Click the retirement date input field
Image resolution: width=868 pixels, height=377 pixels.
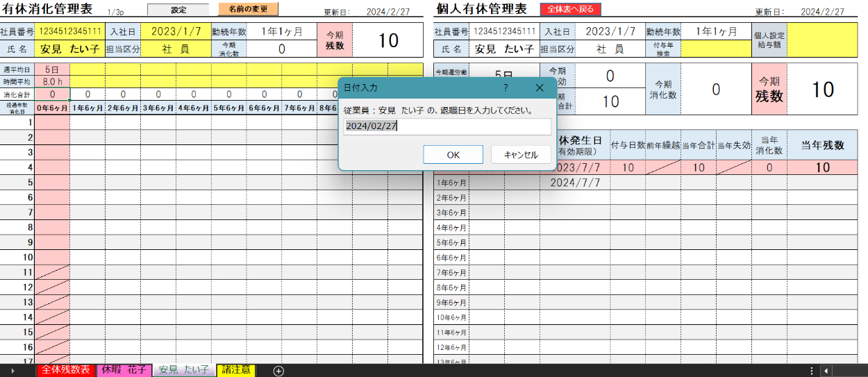(x=447, y=126)
